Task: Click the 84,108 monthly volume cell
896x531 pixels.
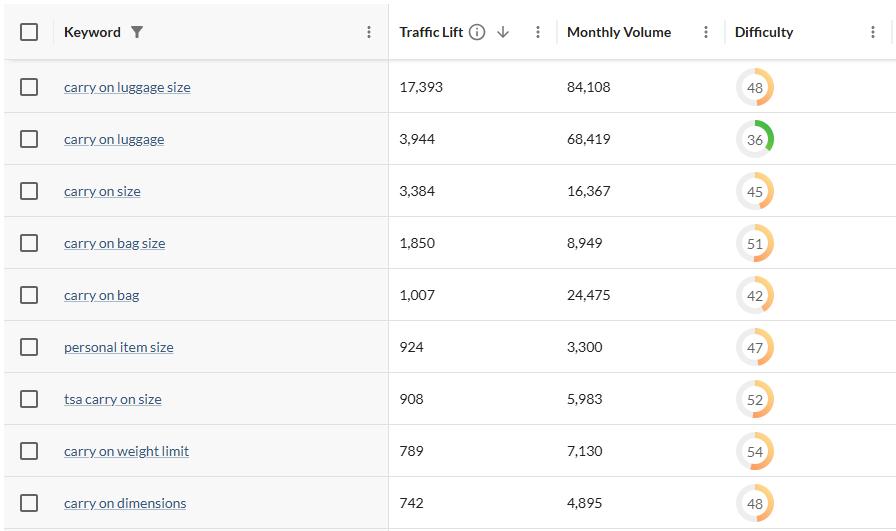Action: 588,87
